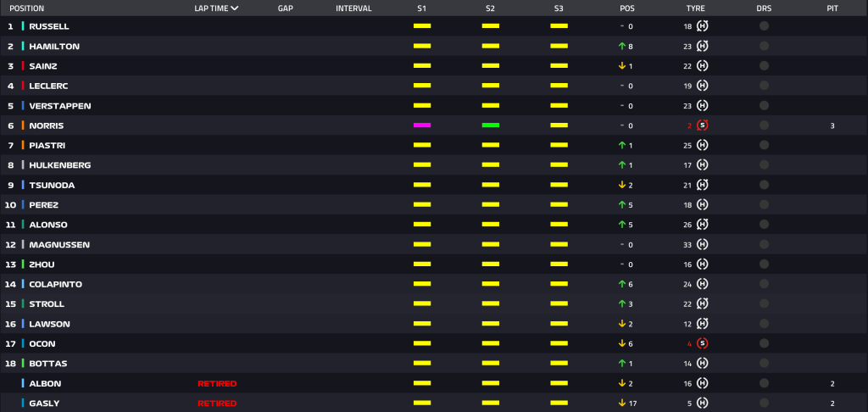Viewport: 868px width, 412px height.
Task: Click the POS column header
Action: (627, 8)
